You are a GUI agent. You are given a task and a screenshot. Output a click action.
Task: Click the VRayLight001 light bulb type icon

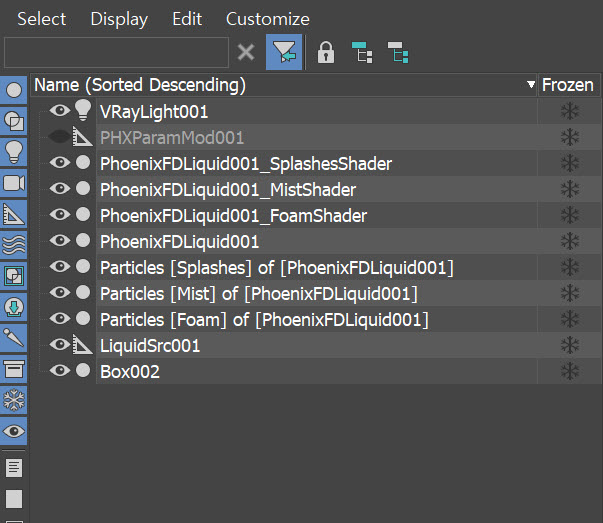[83, 110]
